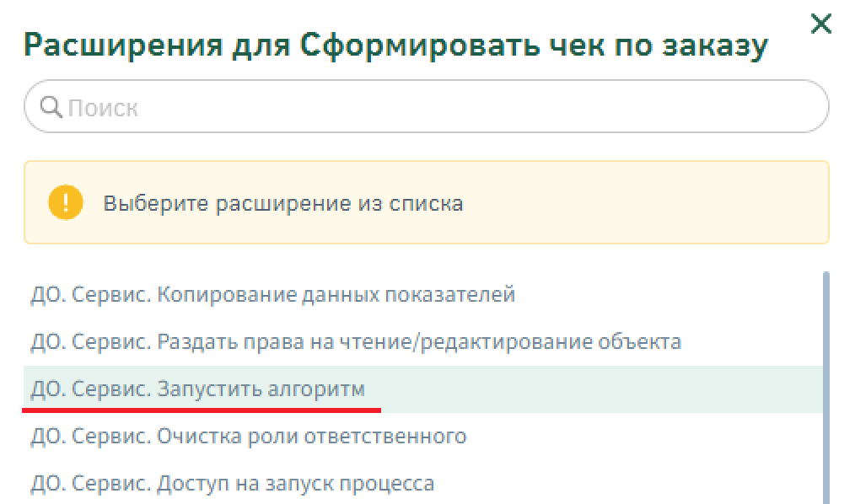This screenshot has height=504, width=855.
Task: Select ДО. Сервис. Доступ на запуск процесса
Action: pos(232,484)
